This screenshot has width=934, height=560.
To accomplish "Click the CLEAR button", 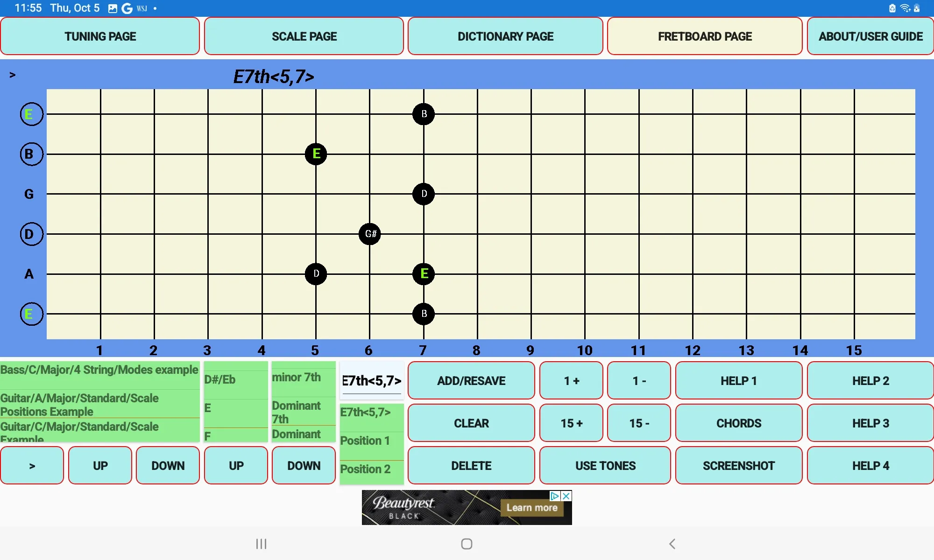I will (471, 423).
